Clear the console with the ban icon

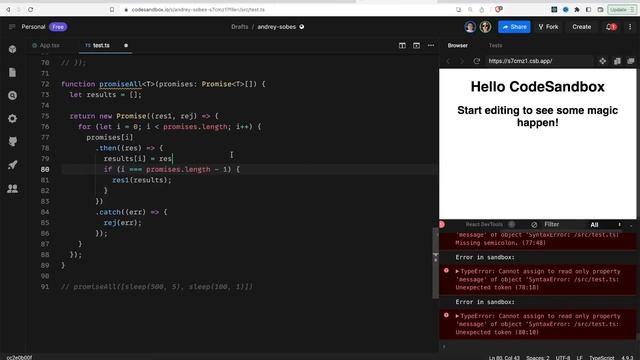point(534,224)
